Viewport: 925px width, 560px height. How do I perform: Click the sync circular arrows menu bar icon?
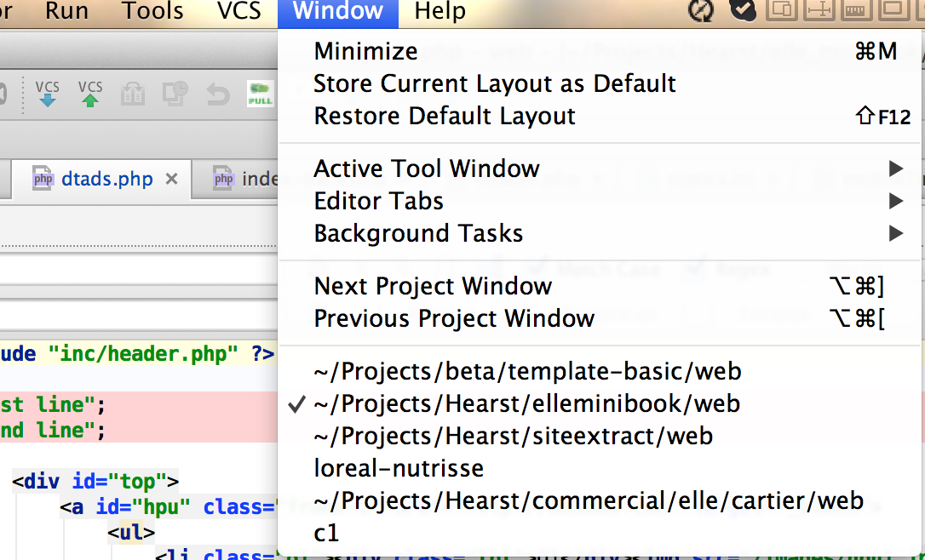point(701,10)
